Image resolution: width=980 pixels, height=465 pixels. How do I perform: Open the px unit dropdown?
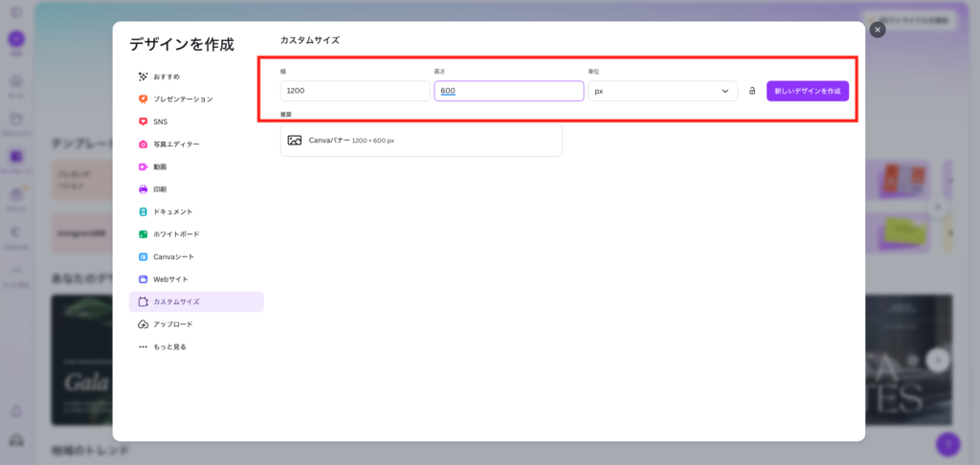coord(662,91)
